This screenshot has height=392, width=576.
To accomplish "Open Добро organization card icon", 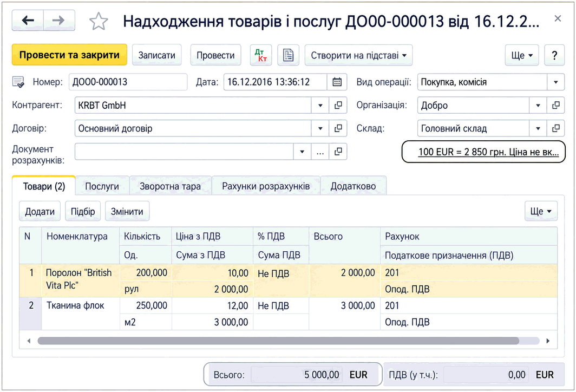I will (x=556, y=106).
